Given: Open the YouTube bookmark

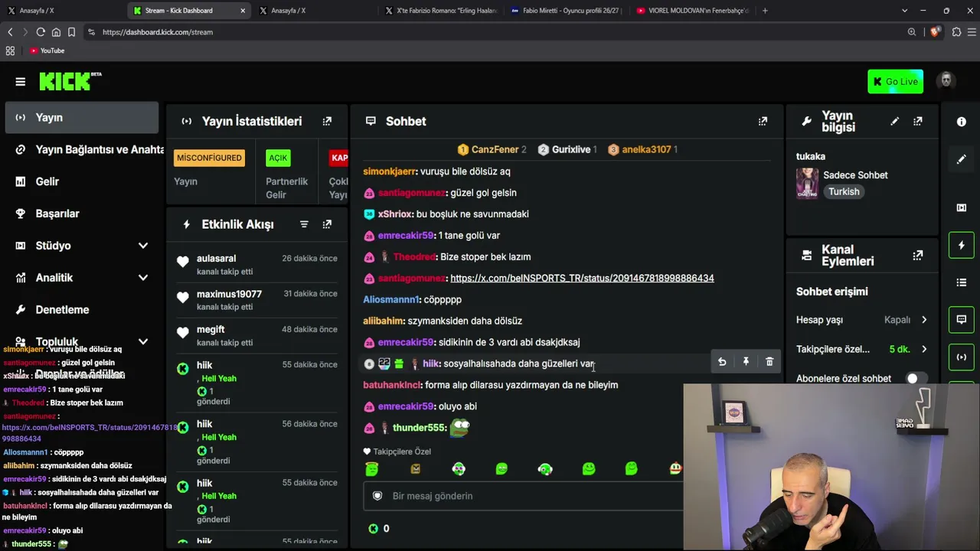Looking at the screenshot, I should pyautogui.click(x=47, y=51).
